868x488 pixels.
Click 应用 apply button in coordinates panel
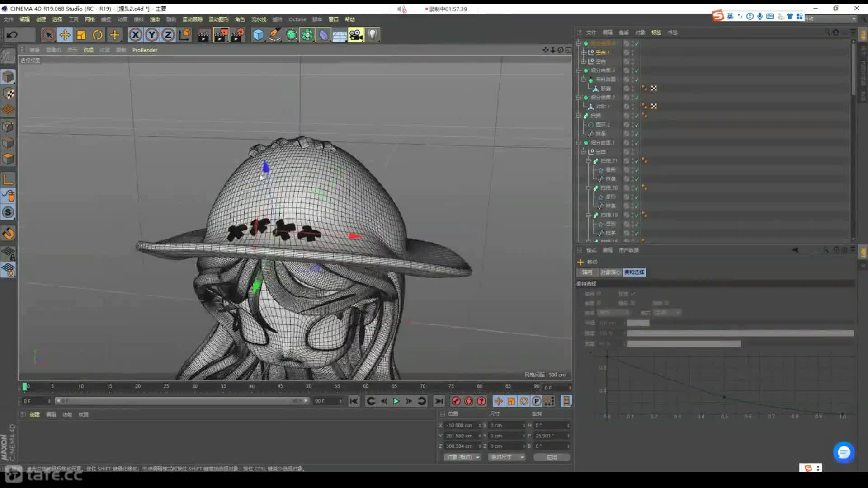[552, 457]
